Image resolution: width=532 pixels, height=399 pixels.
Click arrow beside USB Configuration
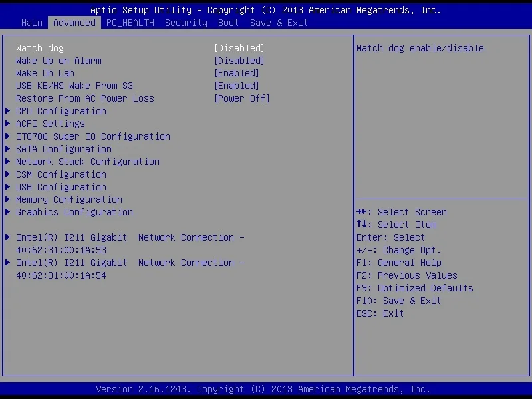pos(8,186)
